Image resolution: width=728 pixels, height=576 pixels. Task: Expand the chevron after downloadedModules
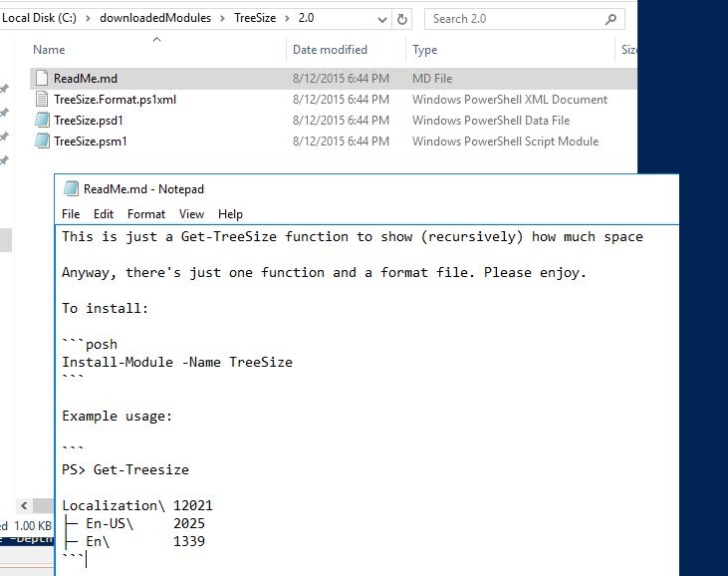click(x=222, y=19)
